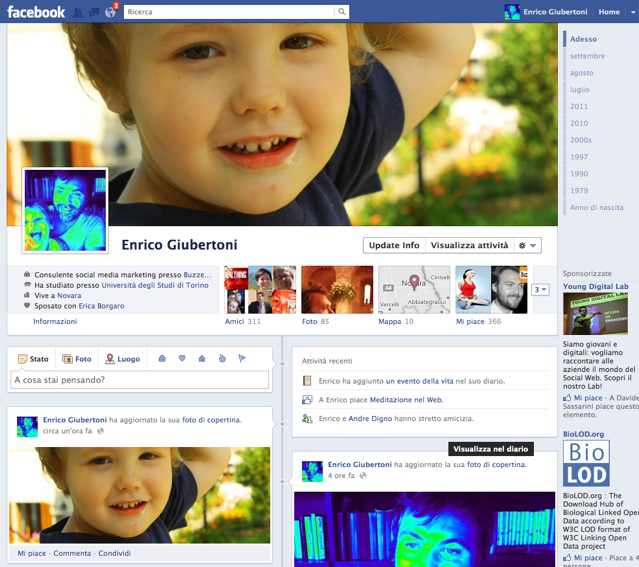Click the facebook logo
639x567 pixels.
click(x=36, y=12)
